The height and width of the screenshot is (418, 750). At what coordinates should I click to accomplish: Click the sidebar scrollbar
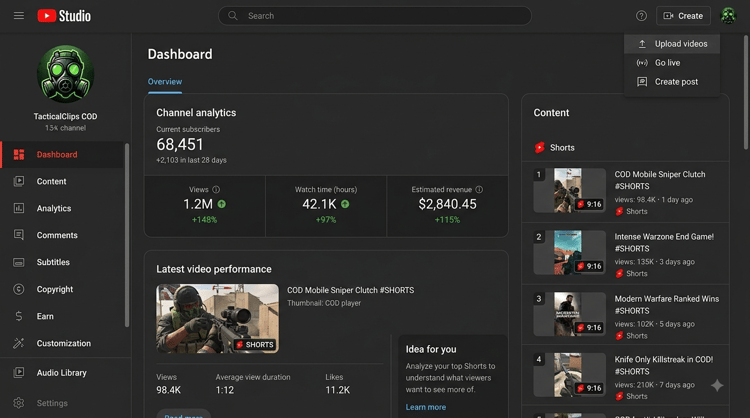(x=127, y=235)
